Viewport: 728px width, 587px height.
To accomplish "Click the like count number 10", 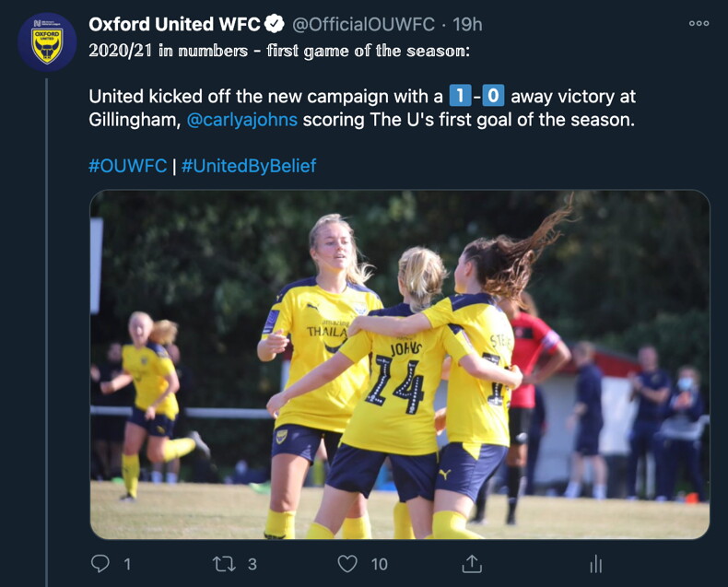I will tap(380, 564).
